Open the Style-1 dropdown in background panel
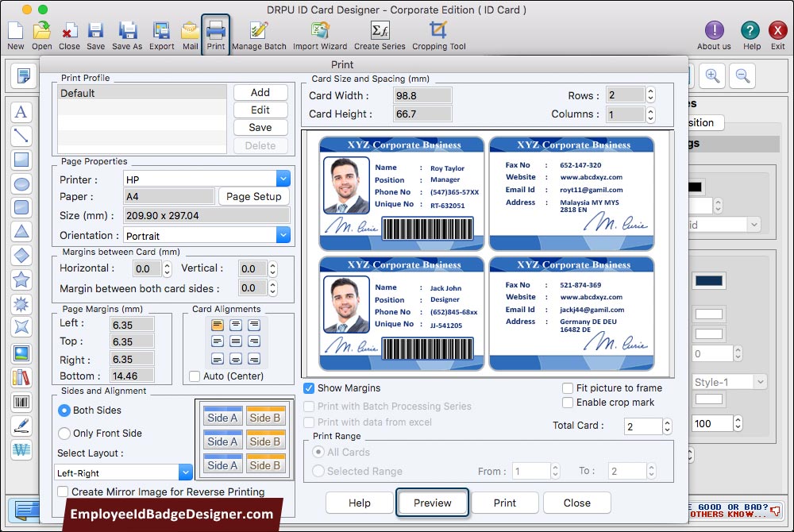The height and width of the screenshot is (532, 794). [729, 382]
